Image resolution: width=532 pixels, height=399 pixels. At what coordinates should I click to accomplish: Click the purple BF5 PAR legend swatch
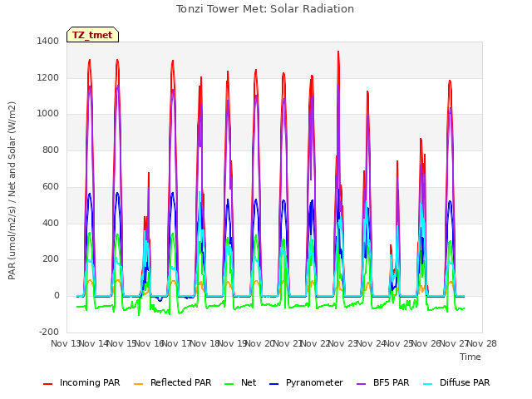click(362, 384)
